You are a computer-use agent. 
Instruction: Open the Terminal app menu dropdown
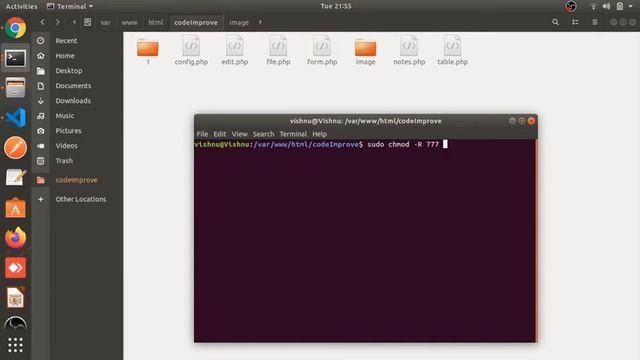click(70, 6)
